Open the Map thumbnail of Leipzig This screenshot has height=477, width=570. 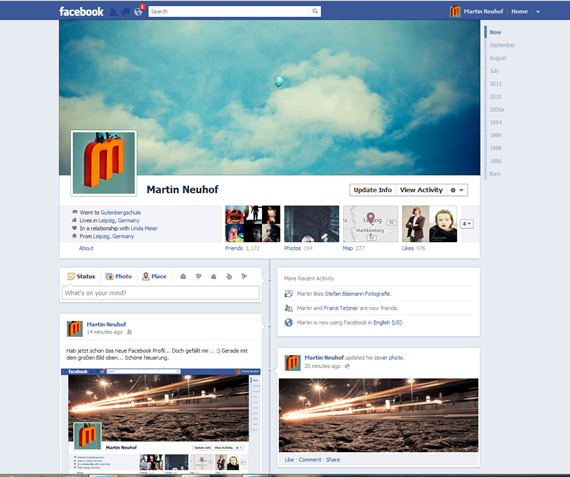370,224
